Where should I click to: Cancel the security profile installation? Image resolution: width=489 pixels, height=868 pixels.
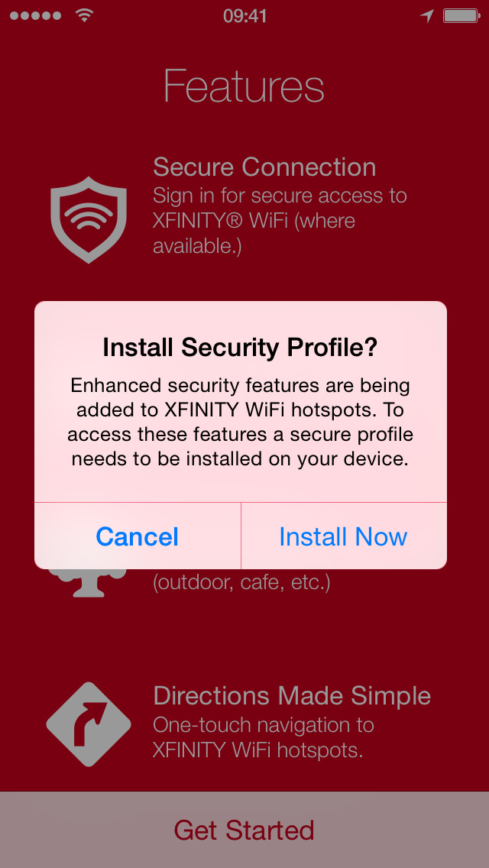(138, 536)
